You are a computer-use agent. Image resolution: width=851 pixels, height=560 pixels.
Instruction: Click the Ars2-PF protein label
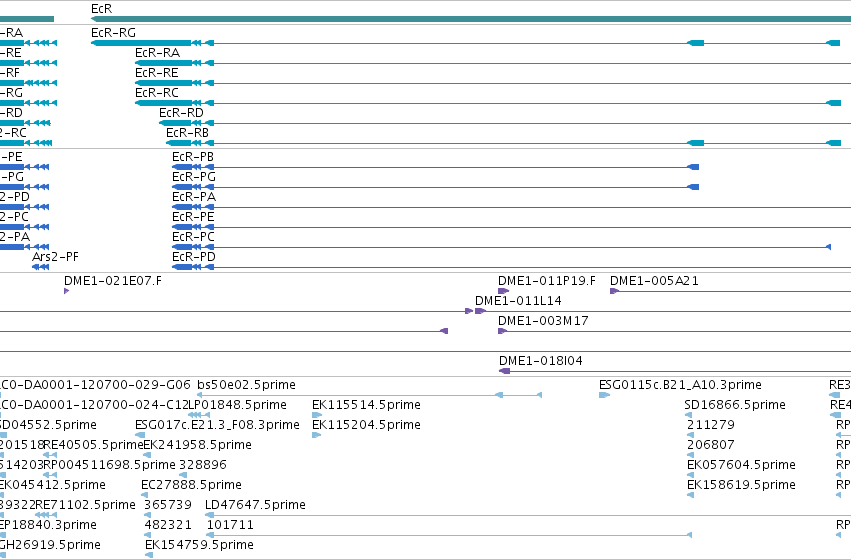pos(55,257)
